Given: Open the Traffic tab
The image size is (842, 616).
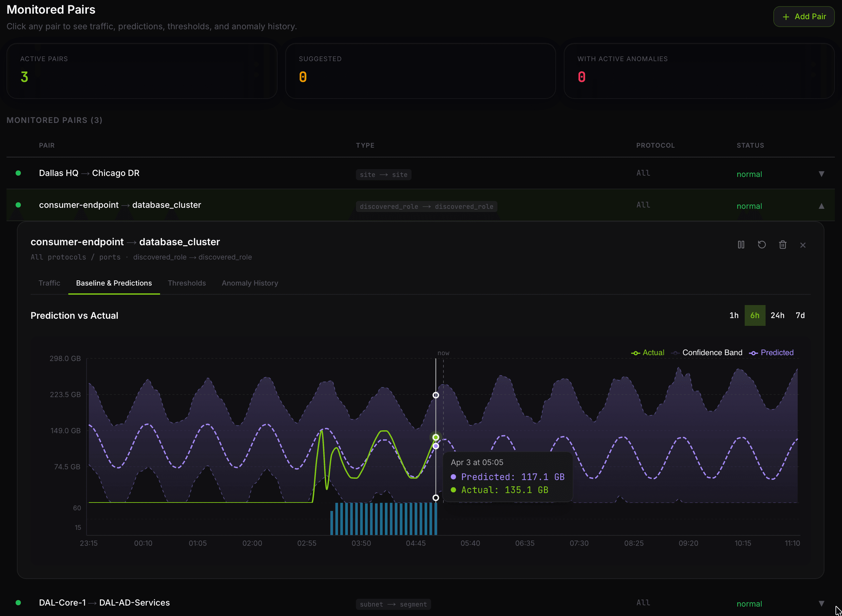Looking at the screenshot, I should pos(49,283).
